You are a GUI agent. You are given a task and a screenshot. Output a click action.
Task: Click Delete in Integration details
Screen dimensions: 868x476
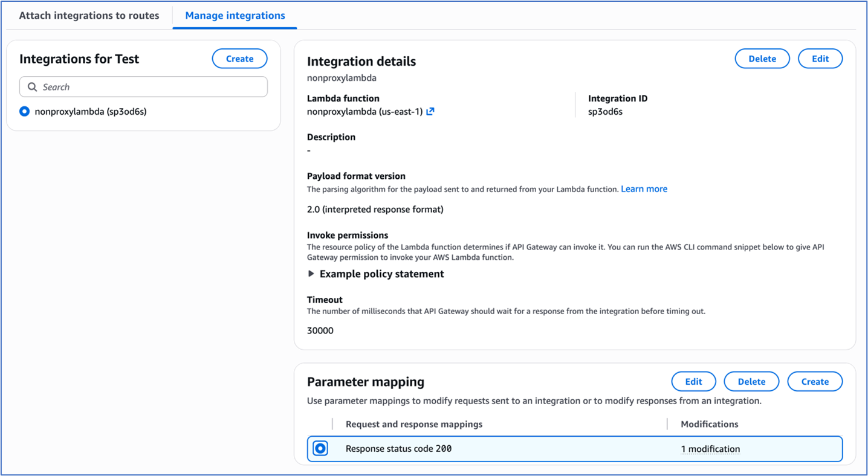[762, 58]
